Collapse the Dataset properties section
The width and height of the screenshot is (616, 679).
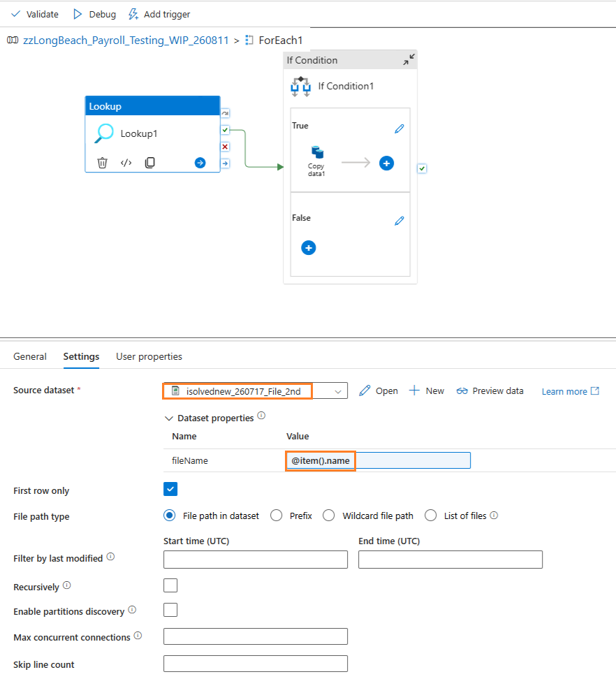[x=169, y=418]
